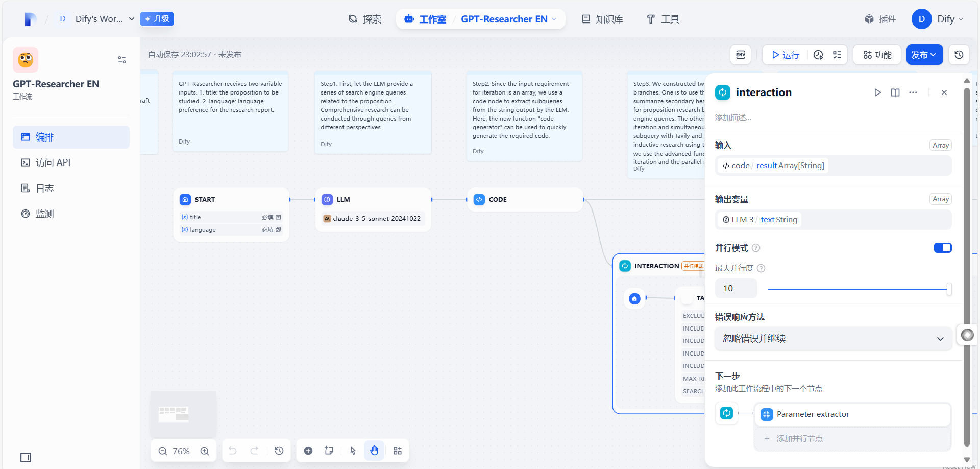The height and width of the screenshot is (469, 980).
Task: Open the Dify account menu
Action: tap(938, 19)
